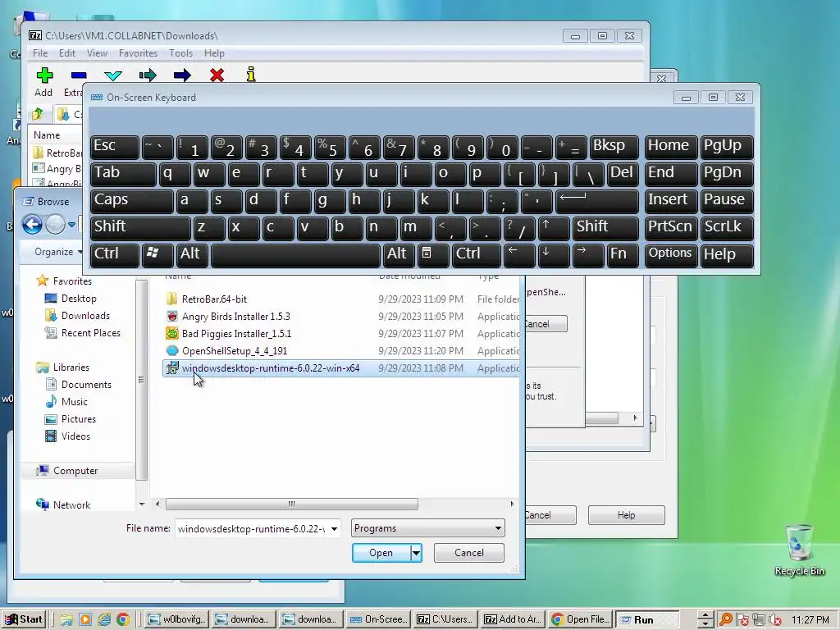Open the Organize dropdown in Browse dialog
Image resolution: width=840 pixels, height=630 pixels.
click(x=58, y=252)
